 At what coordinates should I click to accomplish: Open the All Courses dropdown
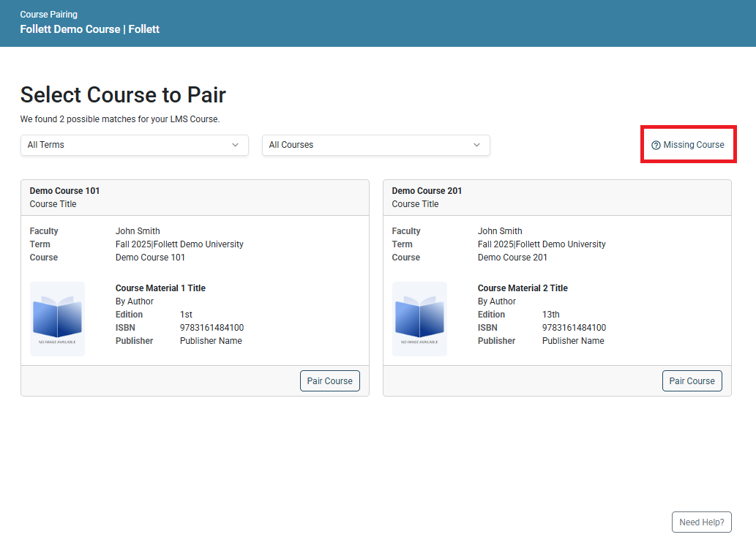(375, 145)
